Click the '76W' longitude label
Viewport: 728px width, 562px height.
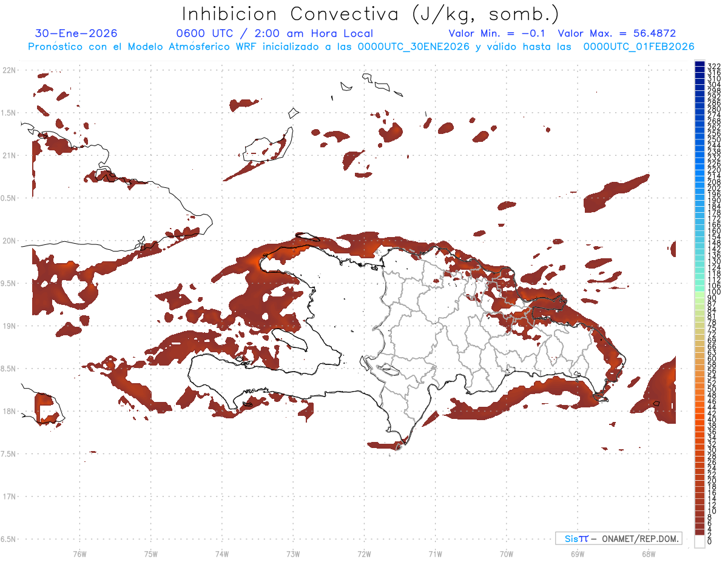[x=79, y=554]
